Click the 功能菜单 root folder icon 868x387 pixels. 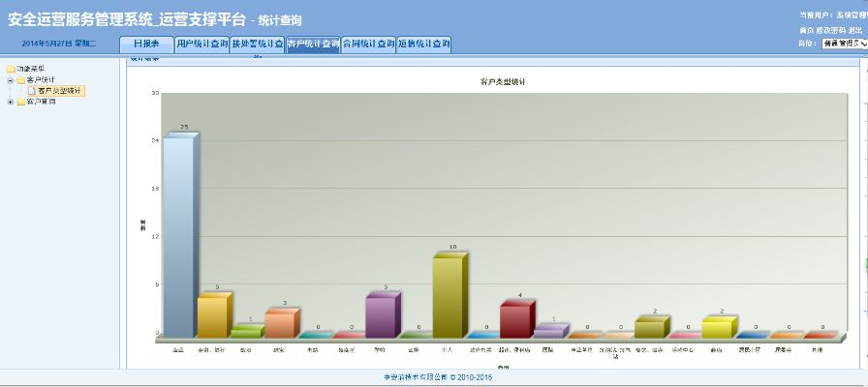coord(11,69)
